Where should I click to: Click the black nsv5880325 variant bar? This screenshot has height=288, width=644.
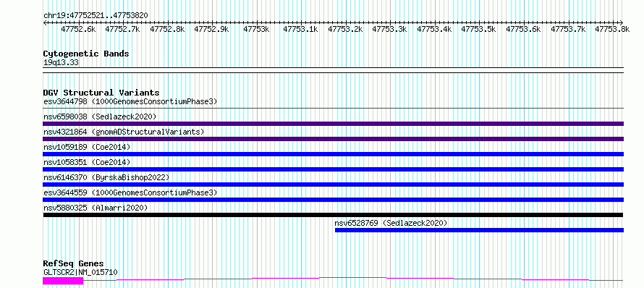pyautogui.click(x=333, y=215)
